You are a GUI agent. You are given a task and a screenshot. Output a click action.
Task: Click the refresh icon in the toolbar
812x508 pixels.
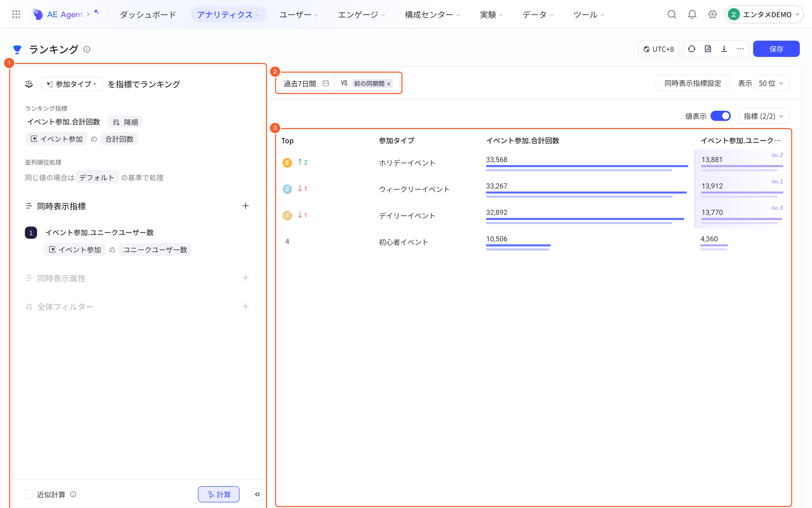point(691,49)
